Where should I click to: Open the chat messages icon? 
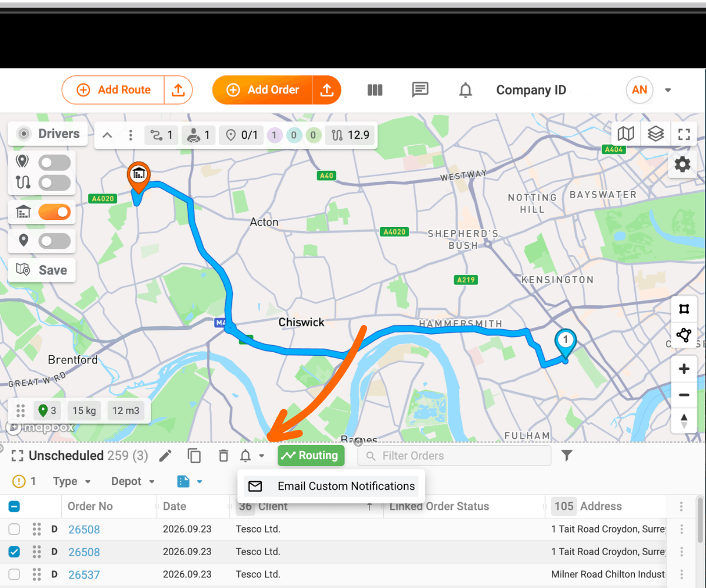coord(420,90)
